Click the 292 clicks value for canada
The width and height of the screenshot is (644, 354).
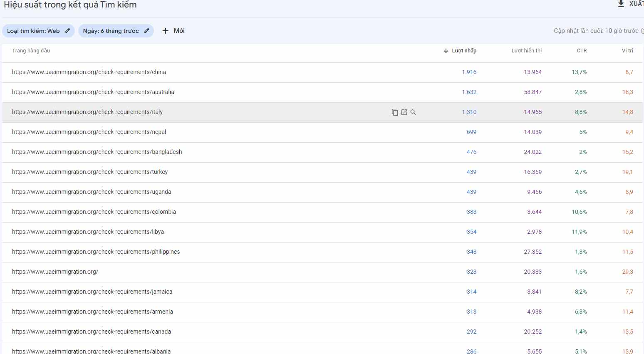(x=471, y=332)
